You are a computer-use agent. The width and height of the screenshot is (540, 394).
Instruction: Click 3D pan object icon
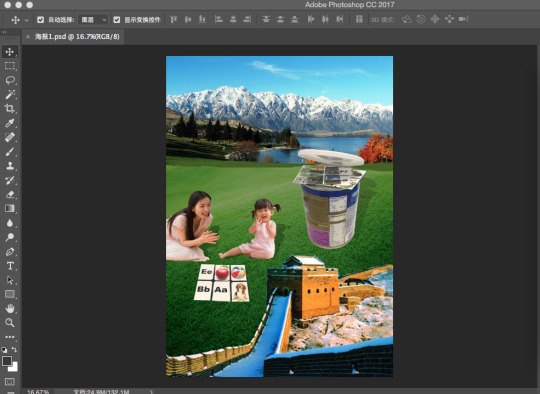(435, 19)
